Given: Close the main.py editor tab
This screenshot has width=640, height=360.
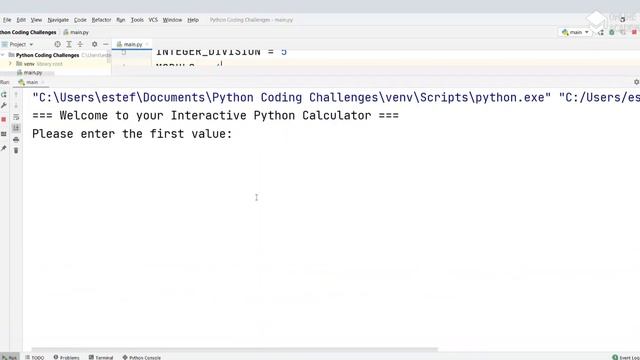Looking at the screenshot, I should click(x=147, y=44).
